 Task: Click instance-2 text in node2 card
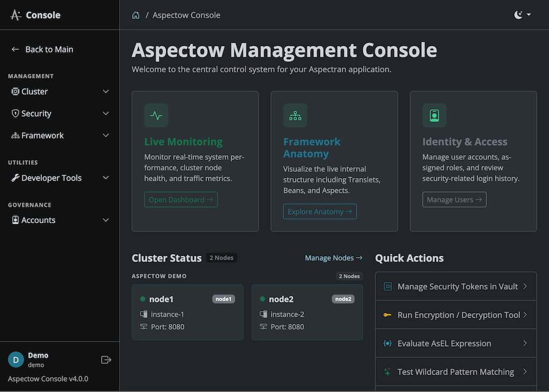tap(287, 315)
